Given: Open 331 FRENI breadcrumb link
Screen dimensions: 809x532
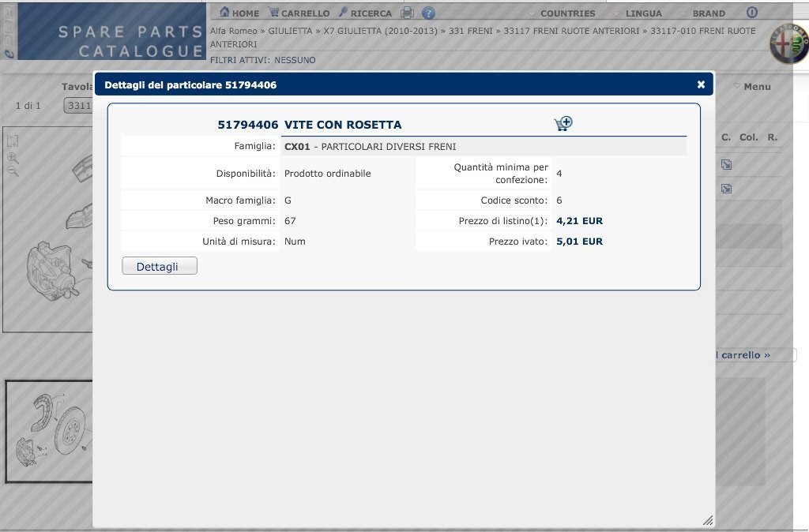Looking at the screenshot, I should (471, 31).
